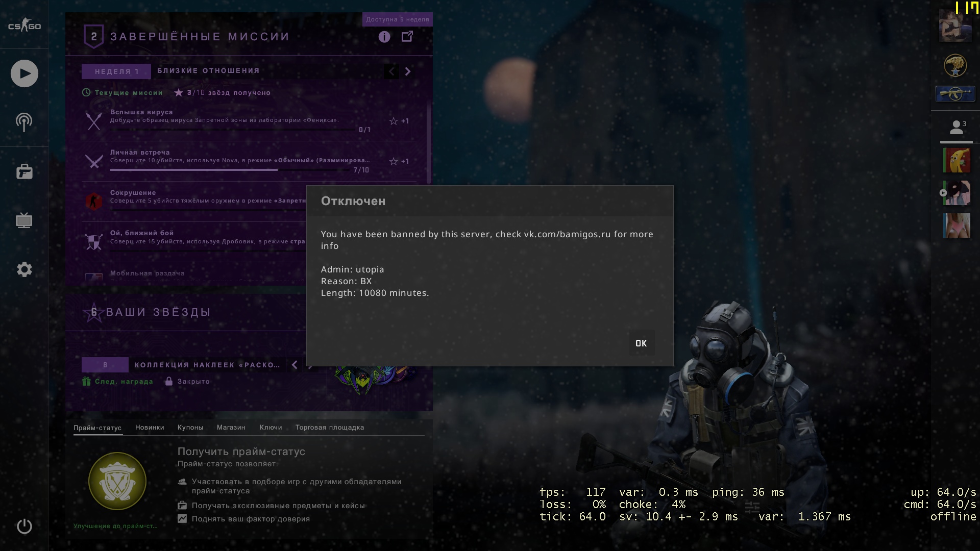Viewport: 980px width, 551px height.
Task: Go to next week missions arrow
Action: click(408, 72)
